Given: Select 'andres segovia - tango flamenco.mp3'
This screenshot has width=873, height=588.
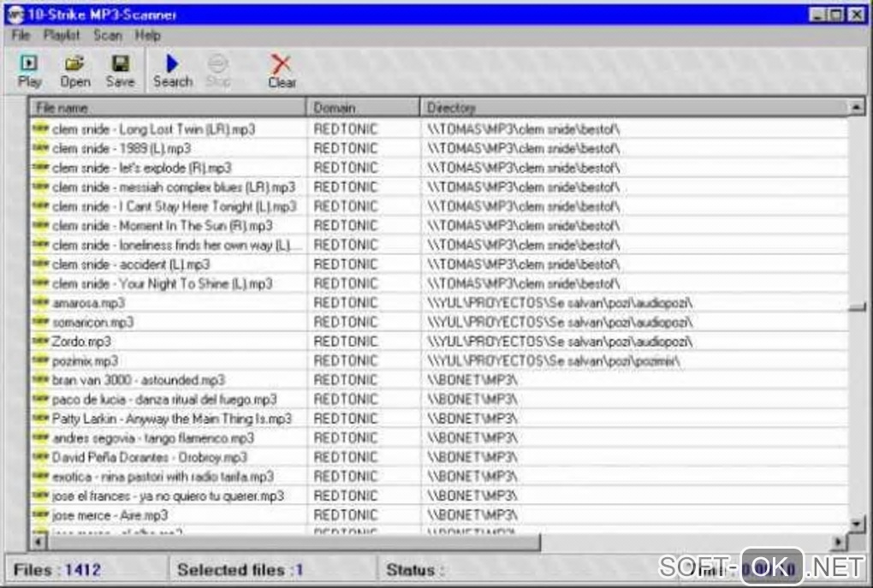Looking at the screenshot, I should pyautogui.click(x=153, y=438).
